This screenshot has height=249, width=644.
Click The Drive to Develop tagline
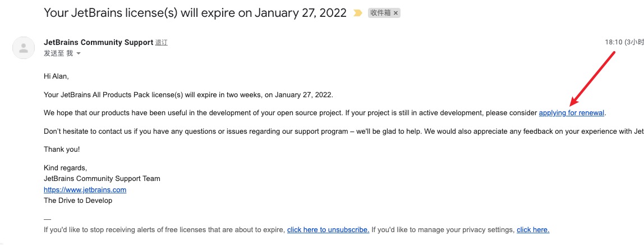[x=77, y=201]
